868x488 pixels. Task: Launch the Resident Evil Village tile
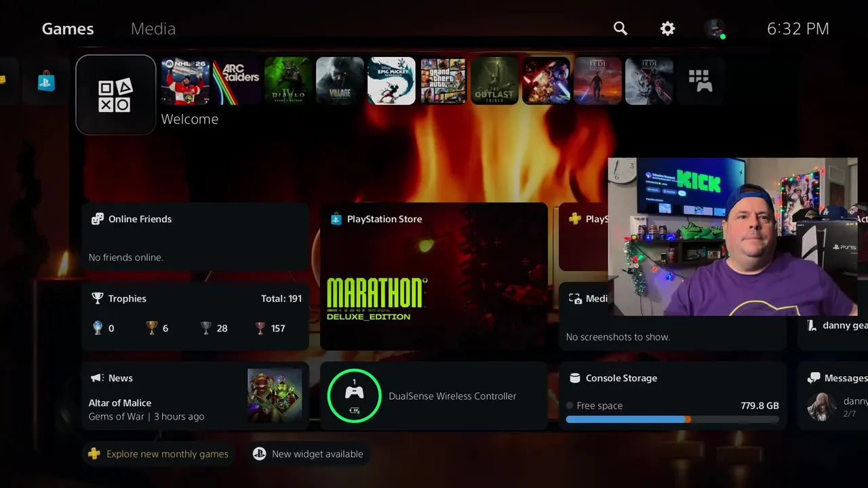(340, 81)
